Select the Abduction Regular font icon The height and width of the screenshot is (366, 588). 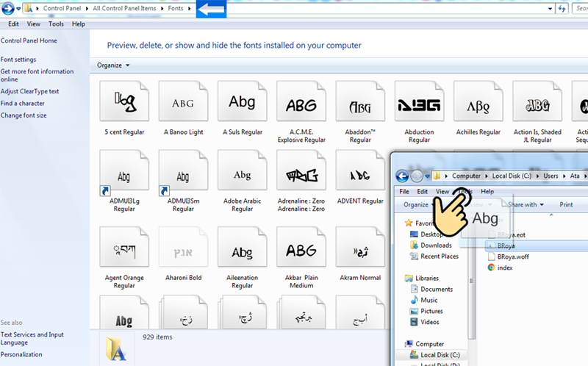[419, 101]
